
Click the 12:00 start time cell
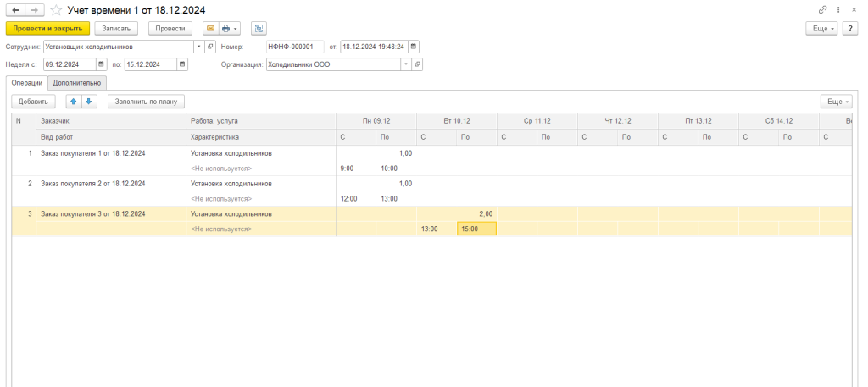coord(356,198)
